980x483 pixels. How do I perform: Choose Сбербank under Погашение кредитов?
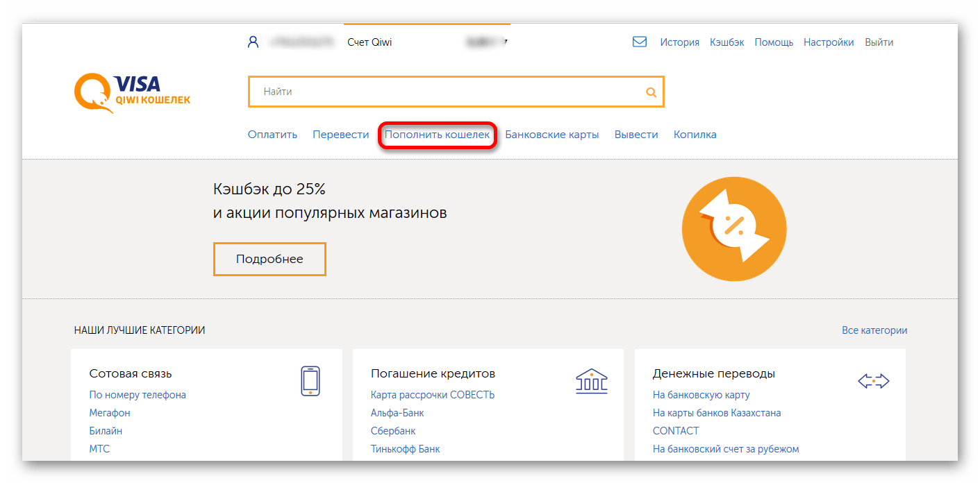pos(393,431)
